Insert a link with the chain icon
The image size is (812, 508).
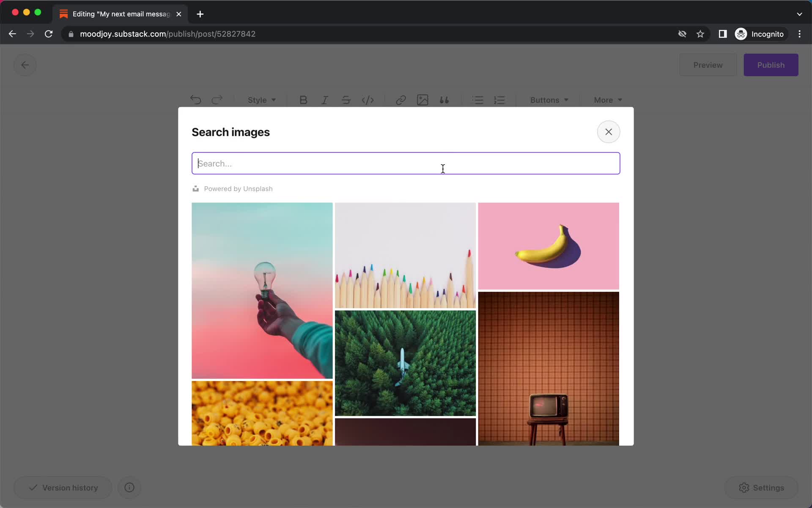[401, 100]
